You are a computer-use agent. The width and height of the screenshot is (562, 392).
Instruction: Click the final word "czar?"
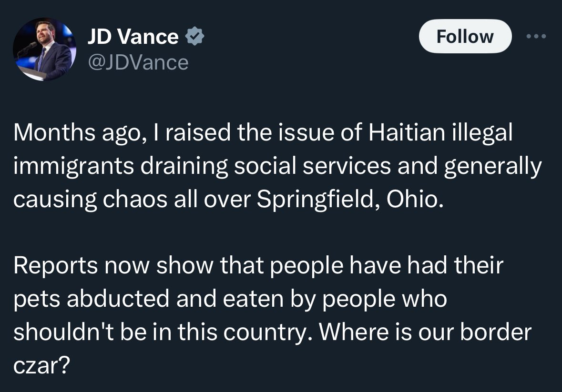41,366
